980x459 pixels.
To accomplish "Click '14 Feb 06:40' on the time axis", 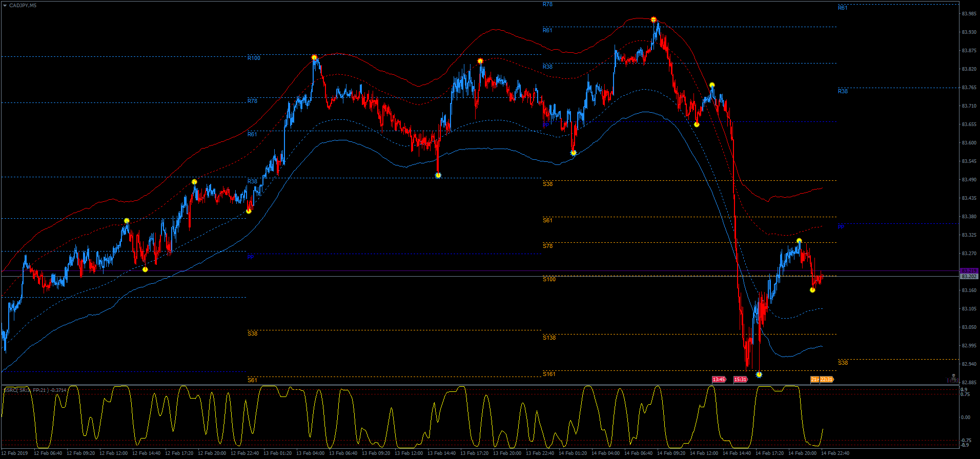I will click(640, 453).
